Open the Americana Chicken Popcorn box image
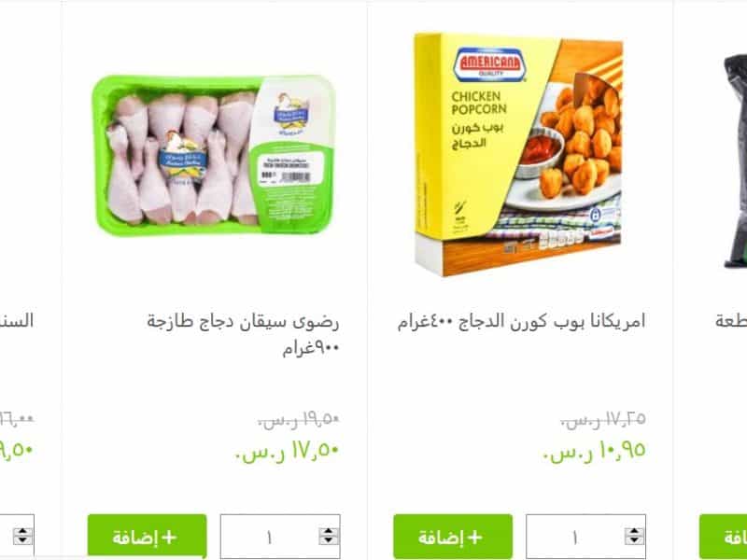 pyautogui.click(x=519, y=155)
